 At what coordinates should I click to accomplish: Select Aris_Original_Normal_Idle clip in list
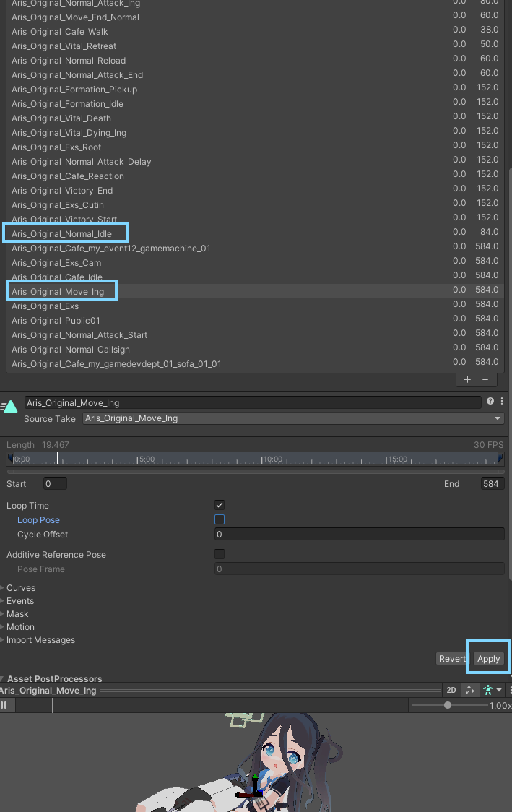62,234
